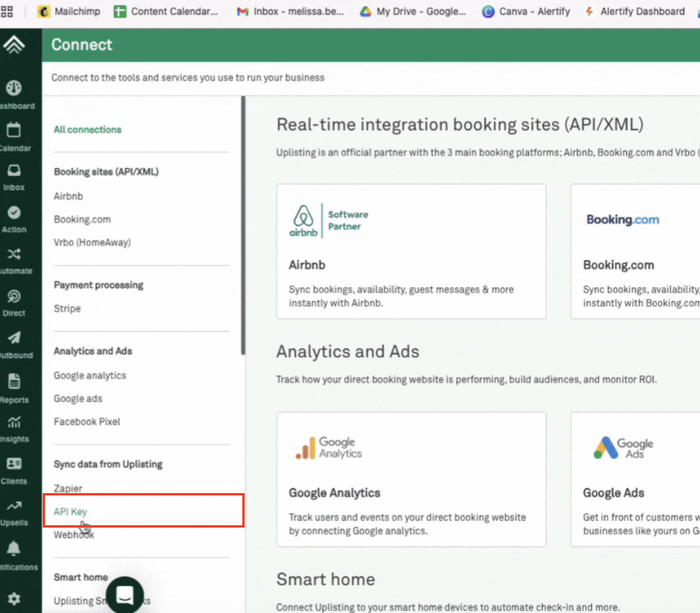The width and height of the screenshot is (700, 613).
Task: Open the chat support bubble
Action: pyautogui.click(x=125, y=595)
